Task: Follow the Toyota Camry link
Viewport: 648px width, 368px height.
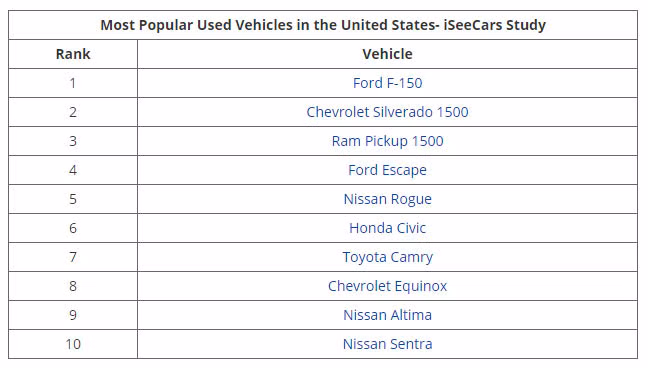Action: pyautogui.click(x=387, y=257)
